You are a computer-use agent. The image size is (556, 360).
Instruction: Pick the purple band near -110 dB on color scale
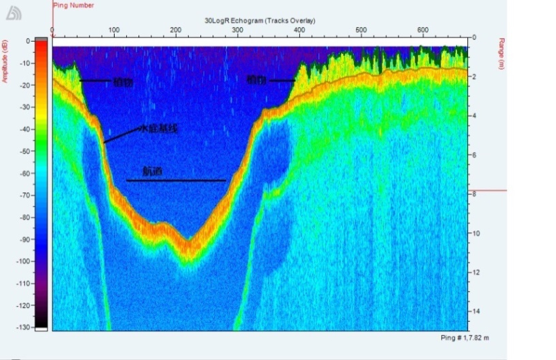coord(41,284)
